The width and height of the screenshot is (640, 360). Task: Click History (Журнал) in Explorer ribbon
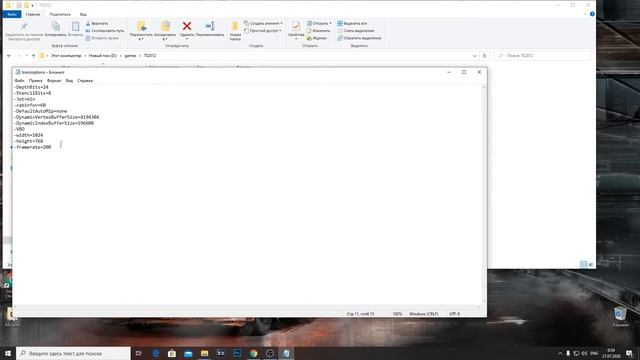click(317, 38)
